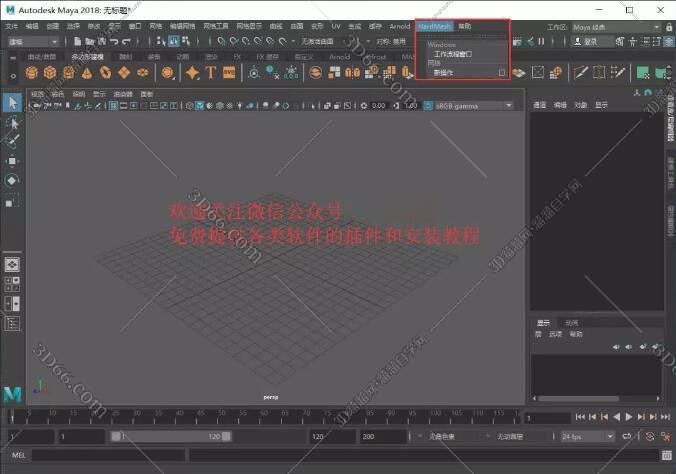
Task: Activate the Move tool in toolbox
Action: [12, 161]
